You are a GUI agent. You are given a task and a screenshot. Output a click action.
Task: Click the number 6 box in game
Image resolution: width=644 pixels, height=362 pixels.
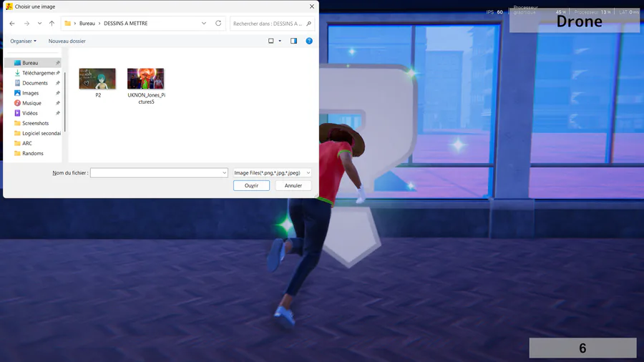582,348
